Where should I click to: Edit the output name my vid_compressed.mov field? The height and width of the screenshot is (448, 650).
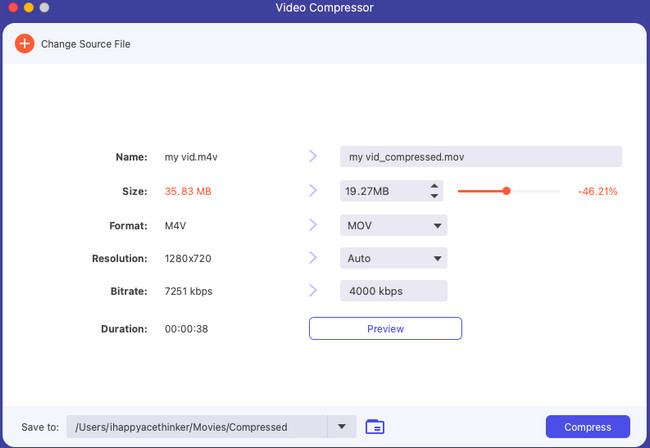click(480, 157)
